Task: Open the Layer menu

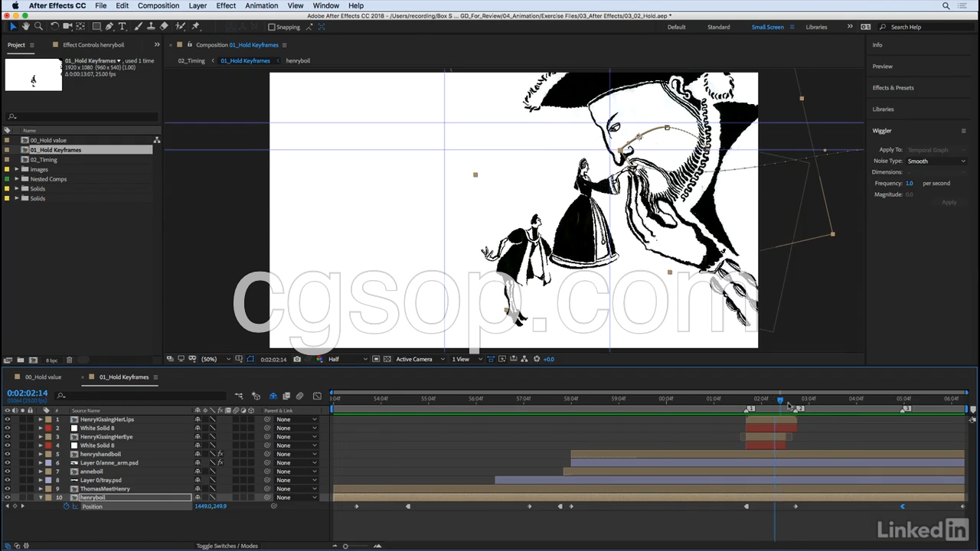Action: (x=198, y=5)
